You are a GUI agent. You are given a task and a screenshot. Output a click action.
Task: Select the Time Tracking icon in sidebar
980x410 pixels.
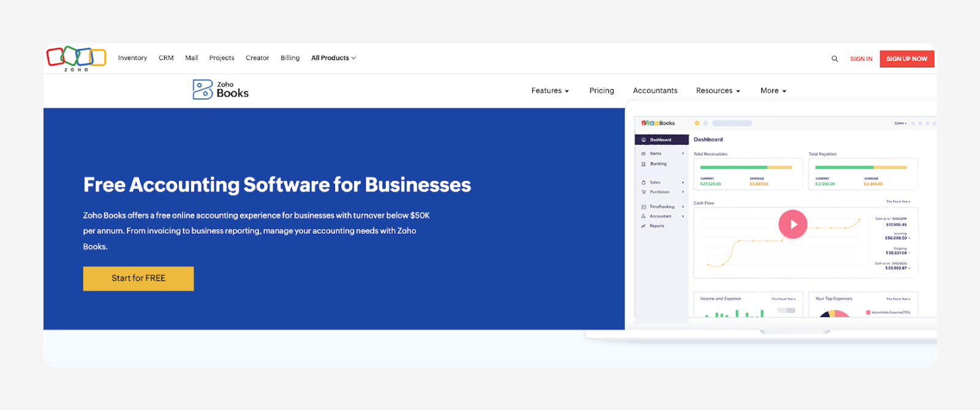[644, 207]
